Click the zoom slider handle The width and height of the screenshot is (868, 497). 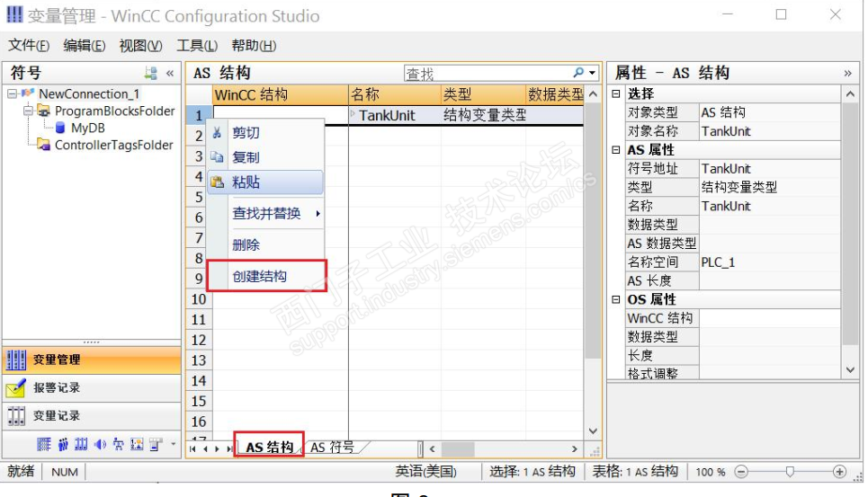pyautogui.click(x=790, y=472)
